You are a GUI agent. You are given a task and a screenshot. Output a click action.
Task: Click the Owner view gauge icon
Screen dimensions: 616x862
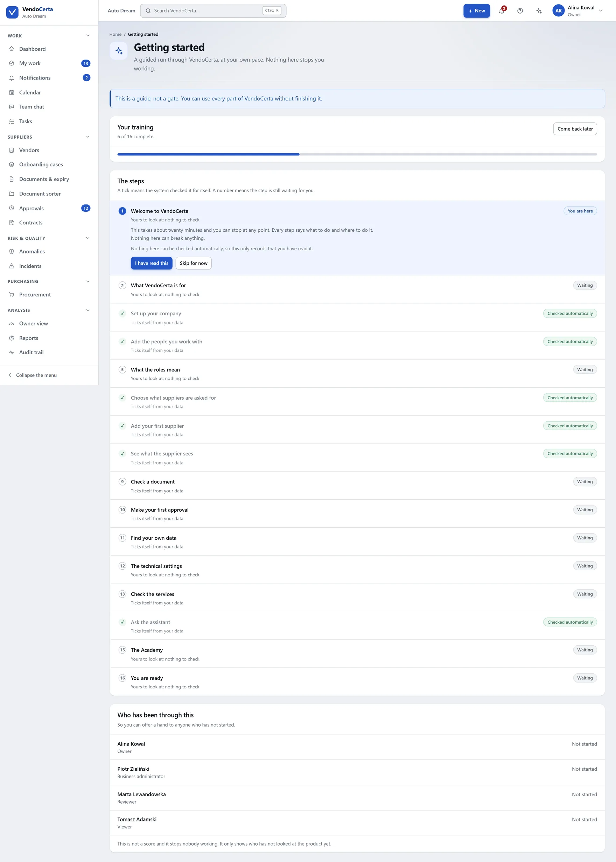(12, 323)
